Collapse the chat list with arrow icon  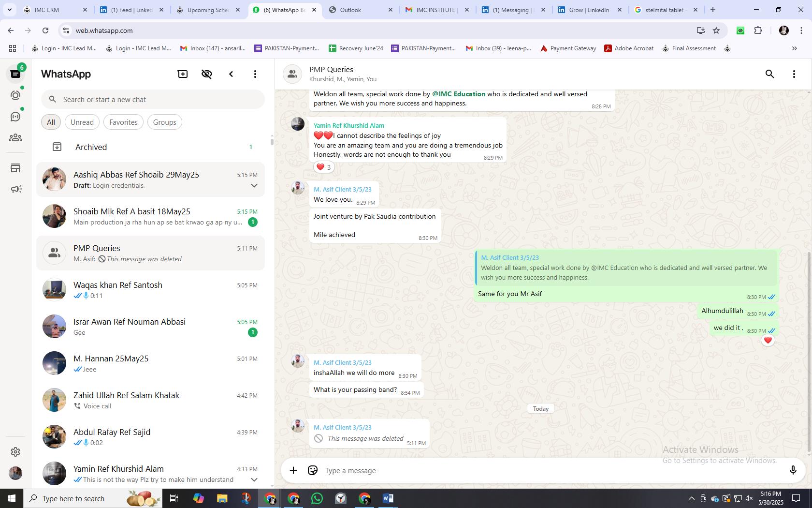pyautogui.click(x=231, y=74)
